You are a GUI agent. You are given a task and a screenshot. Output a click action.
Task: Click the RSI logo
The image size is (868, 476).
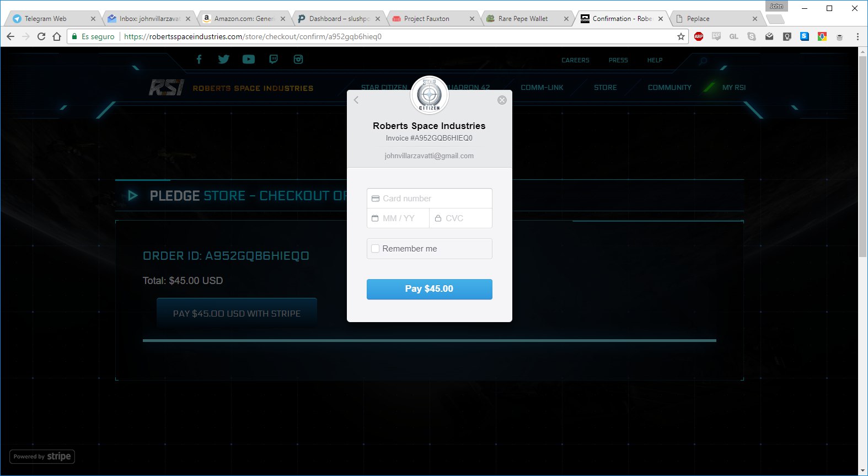(166, 87)
